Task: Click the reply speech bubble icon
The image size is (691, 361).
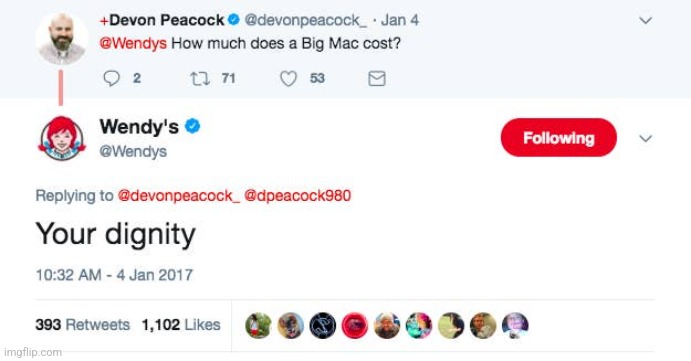Action: coord(111,78)
